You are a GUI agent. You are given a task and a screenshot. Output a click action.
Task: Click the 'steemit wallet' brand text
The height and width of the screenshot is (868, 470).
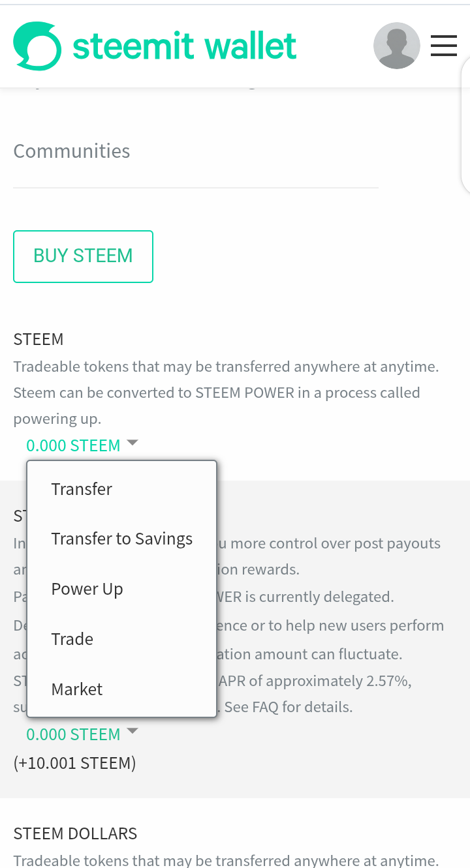[185, 46]
